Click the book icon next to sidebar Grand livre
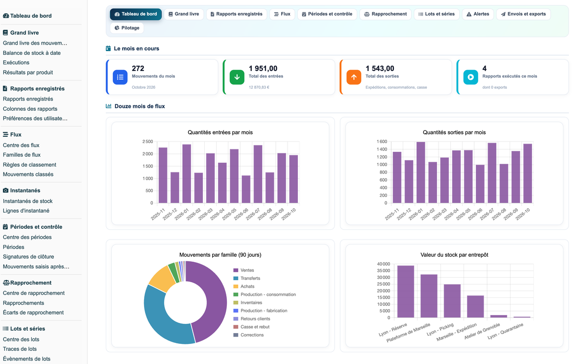Image resolution: width=588 pixels, height=364 pixels. point(5,33)
